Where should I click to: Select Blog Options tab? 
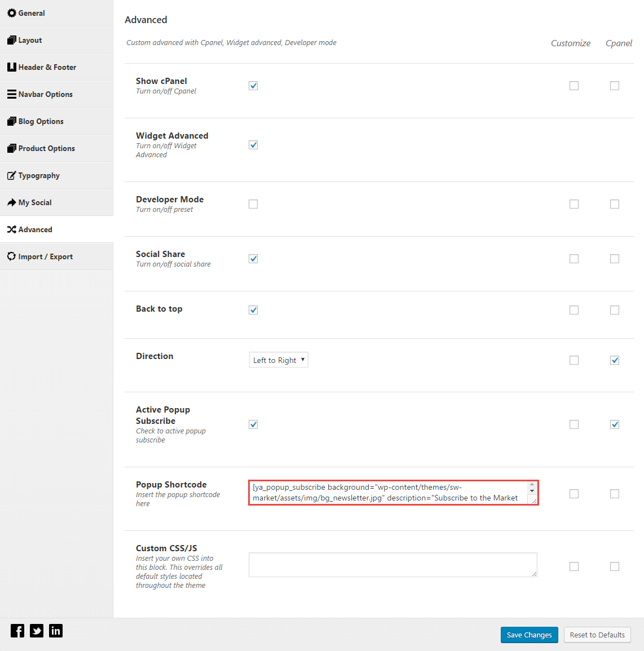[x=56, y=121]
